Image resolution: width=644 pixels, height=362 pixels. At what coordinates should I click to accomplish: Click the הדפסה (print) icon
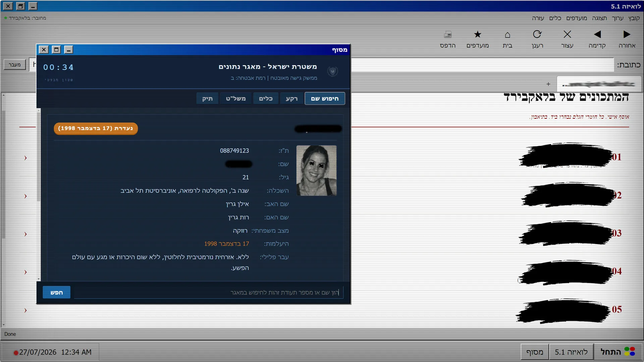pos(448,34)
